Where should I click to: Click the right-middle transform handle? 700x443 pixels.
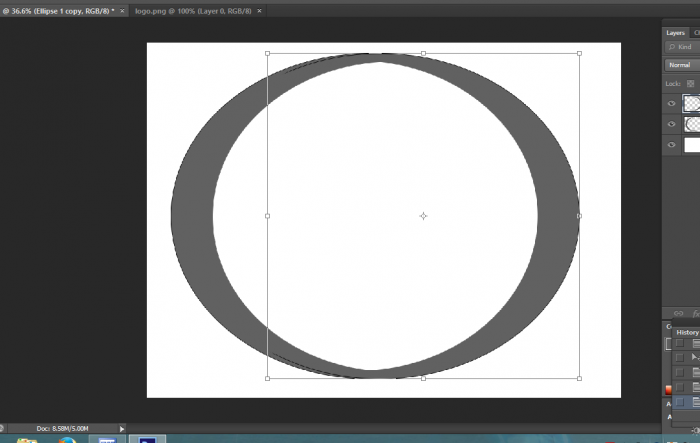(579, 216)
